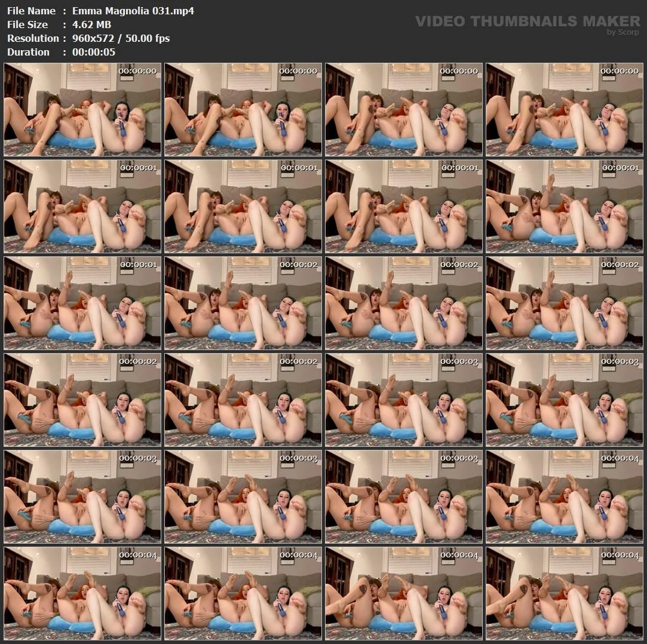Select the first thumbnail stamped 00:00:02
The width and height of the screenshot is (647, 644).
243,303
